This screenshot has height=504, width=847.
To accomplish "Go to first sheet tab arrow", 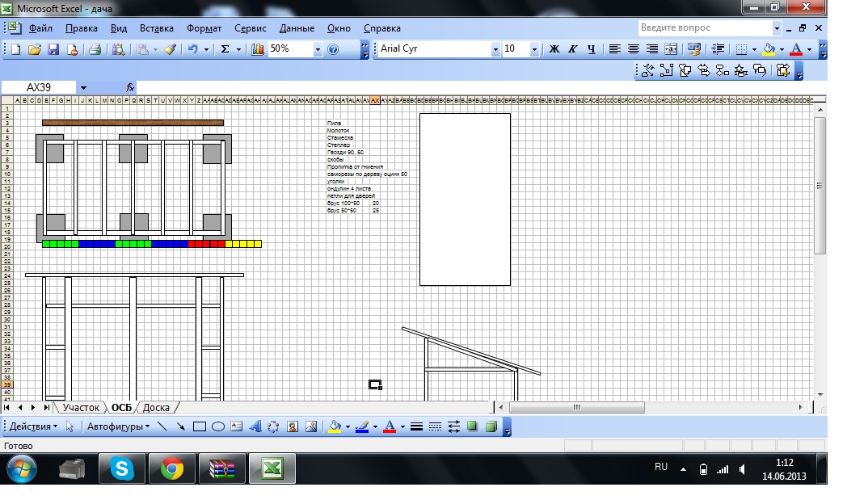I will (7, 408).
